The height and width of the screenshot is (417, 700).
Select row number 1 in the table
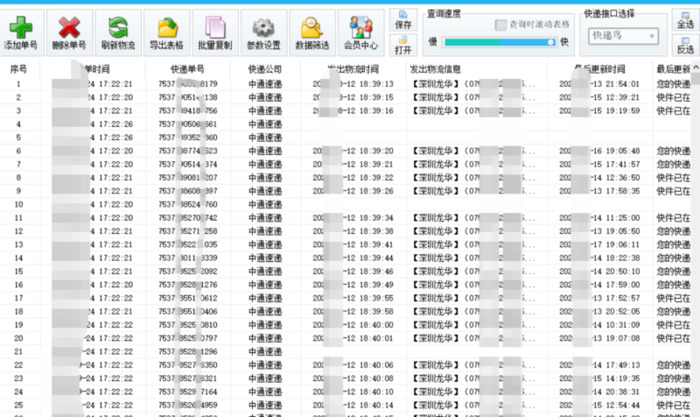click(x=18, y=83)
